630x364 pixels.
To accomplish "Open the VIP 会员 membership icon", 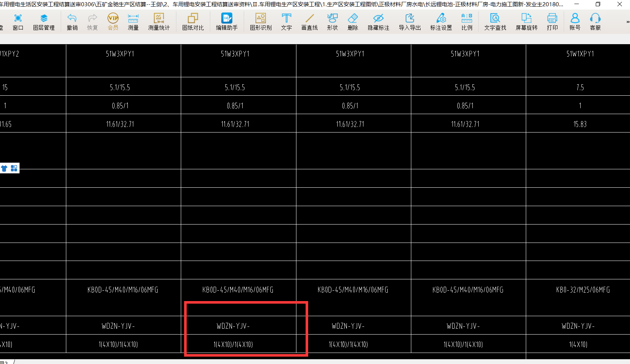I will click(x=113, y=22).
